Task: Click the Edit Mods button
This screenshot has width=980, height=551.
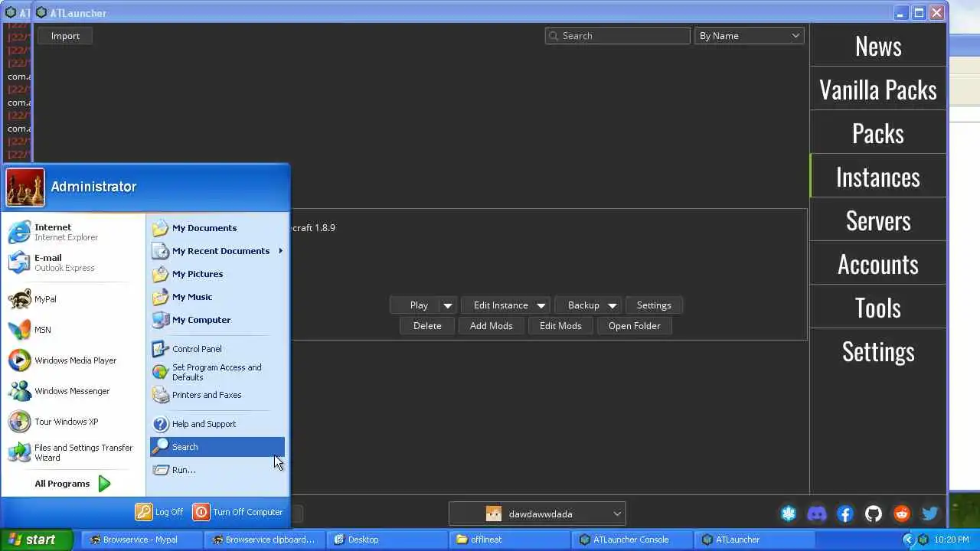Action: pos(560,326)
